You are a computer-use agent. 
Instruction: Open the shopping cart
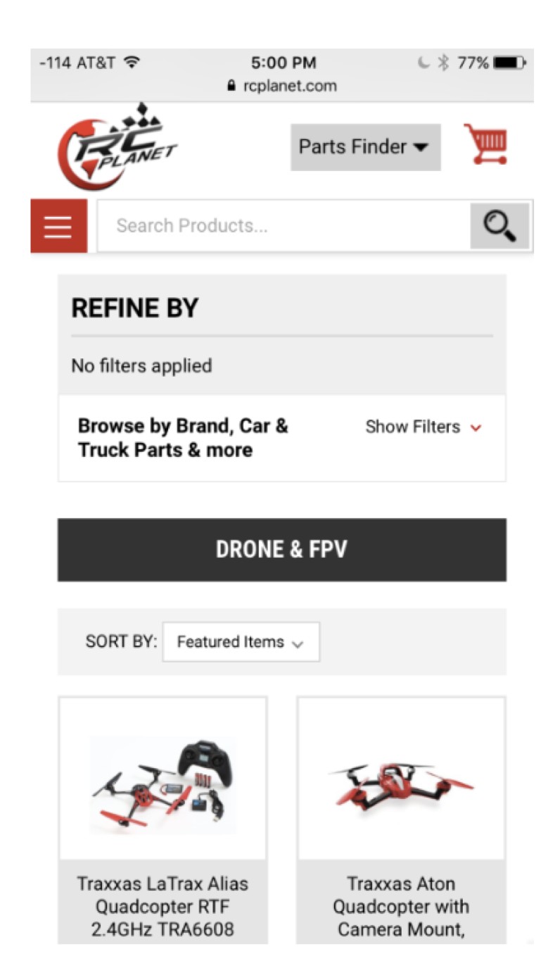click(485, 144)
